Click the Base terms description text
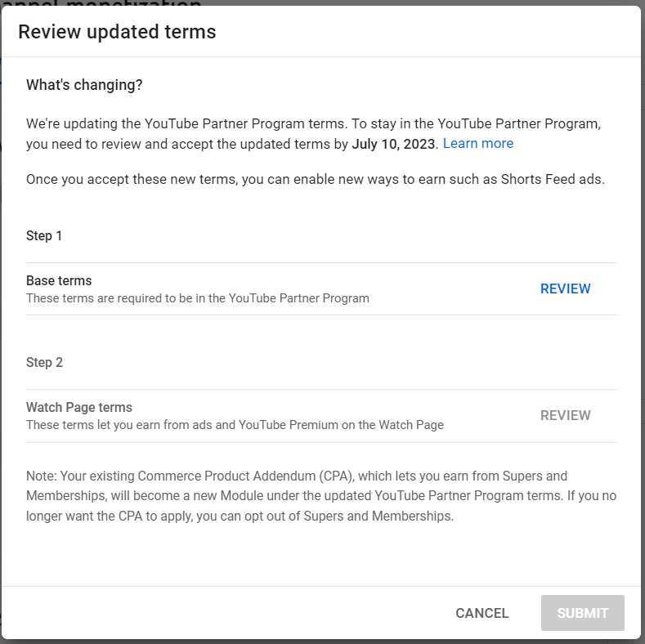This screenshot has height=644, width=645. [x=198, y=298]
